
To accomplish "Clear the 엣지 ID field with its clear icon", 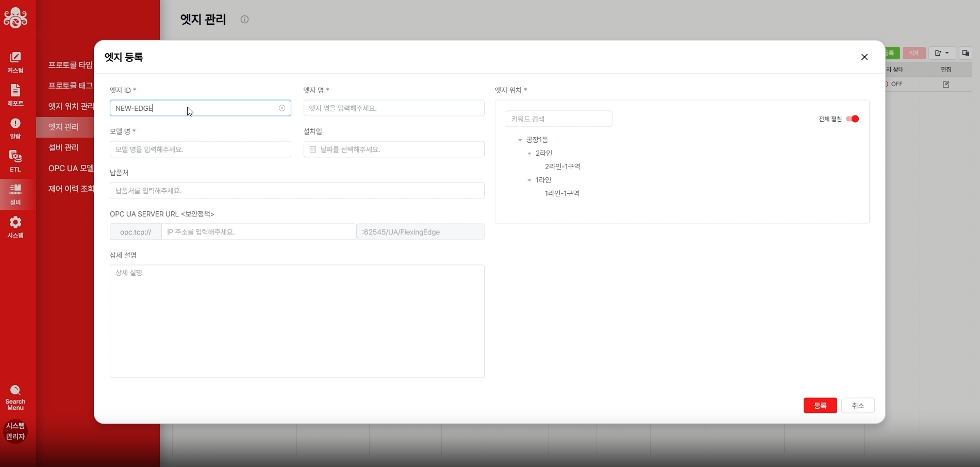I will coord(282,108).
